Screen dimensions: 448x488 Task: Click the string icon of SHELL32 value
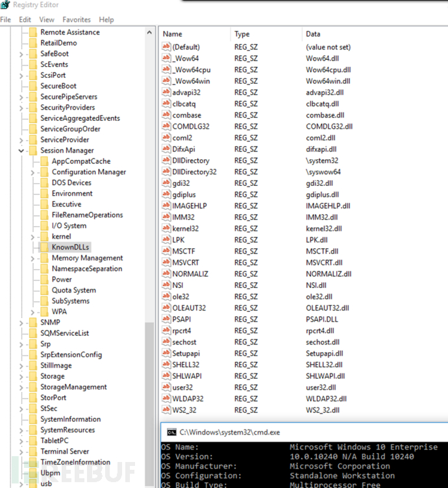click(166, 365)
